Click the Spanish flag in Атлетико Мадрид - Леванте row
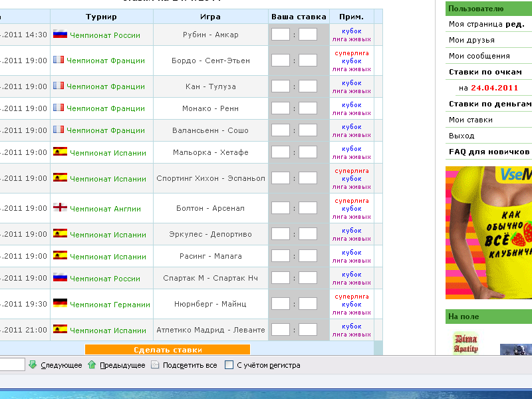 pyautogui.click(x=60, y=329)
